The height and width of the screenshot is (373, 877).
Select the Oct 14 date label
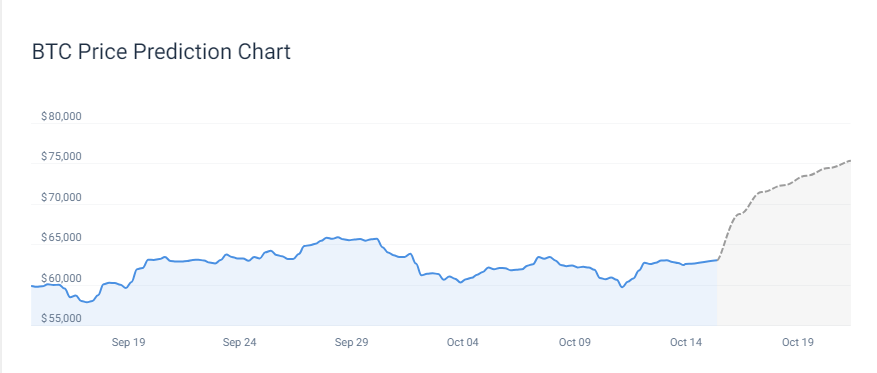[686, 342]
